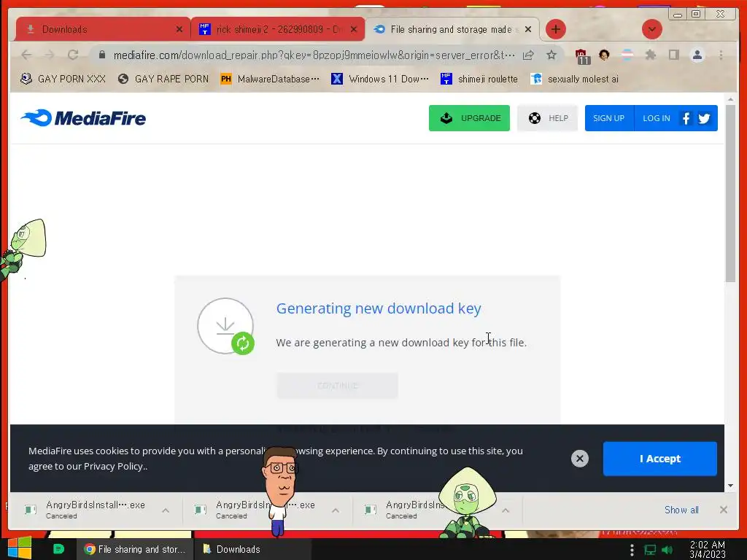Log in with the Facebook icon

(686, 118)
